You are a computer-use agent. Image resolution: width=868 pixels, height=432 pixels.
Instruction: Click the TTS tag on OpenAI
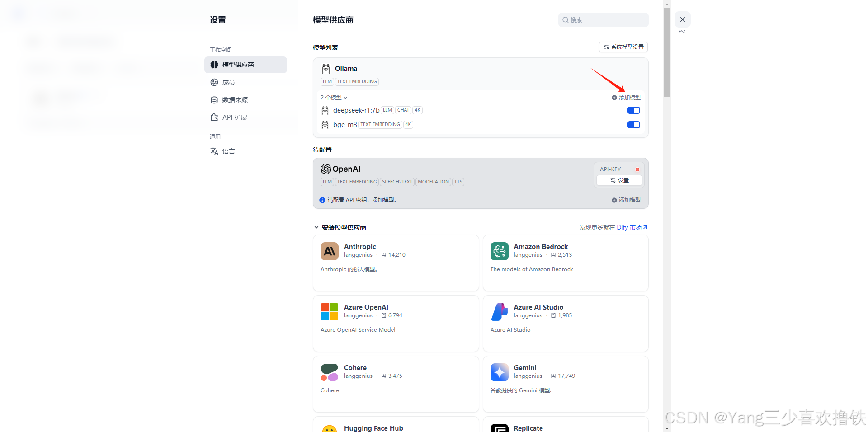pos(458,182)
